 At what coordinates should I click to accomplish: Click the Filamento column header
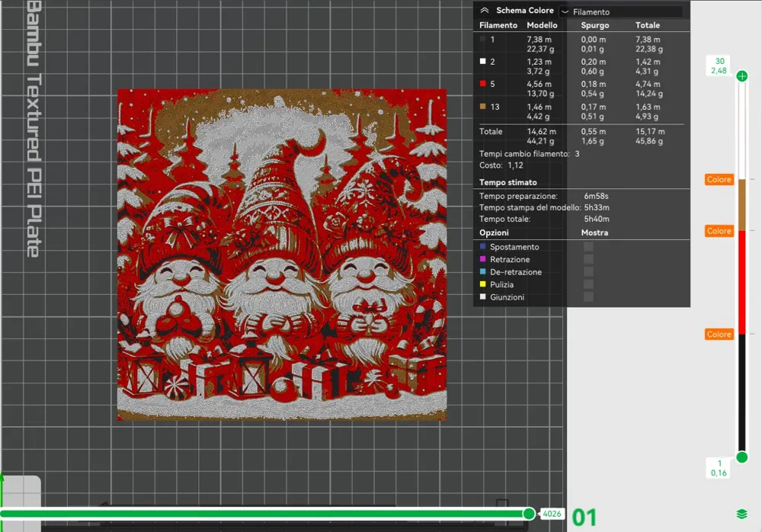point(498,25)
